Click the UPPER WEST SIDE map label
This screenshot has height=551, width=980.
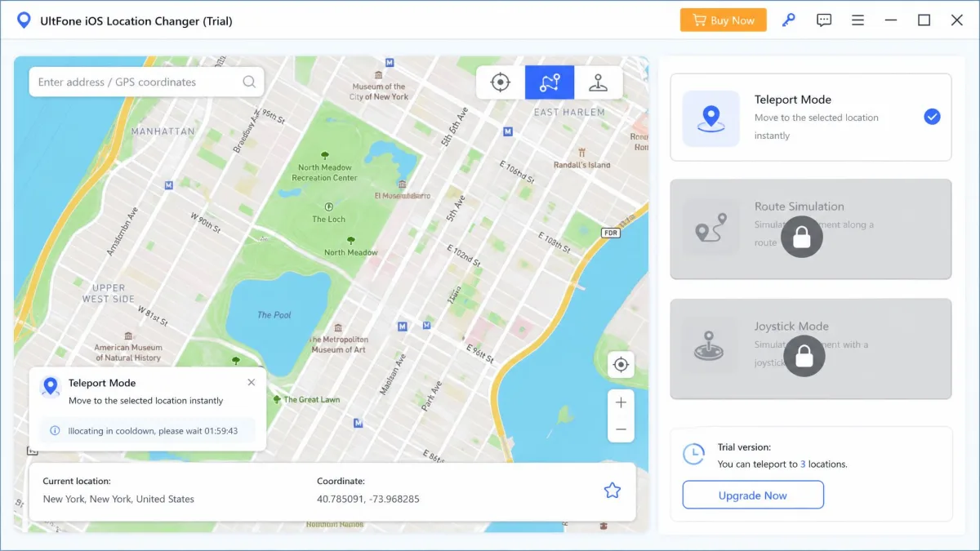(109, 293)
